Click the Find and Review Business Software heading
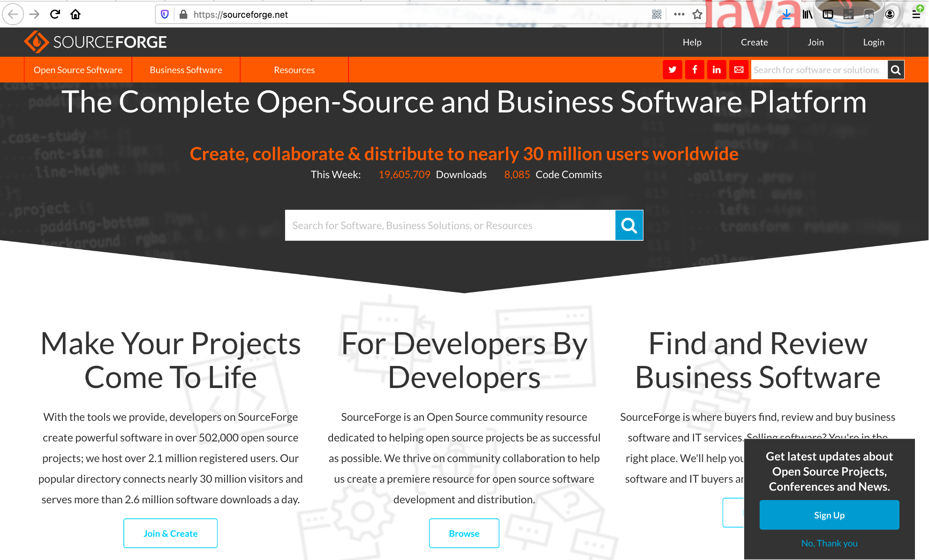929x560 pixels. 758,360
